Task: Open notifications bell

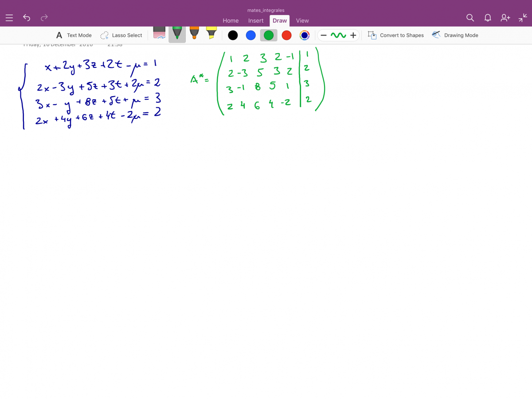Action: pos(488,18)
